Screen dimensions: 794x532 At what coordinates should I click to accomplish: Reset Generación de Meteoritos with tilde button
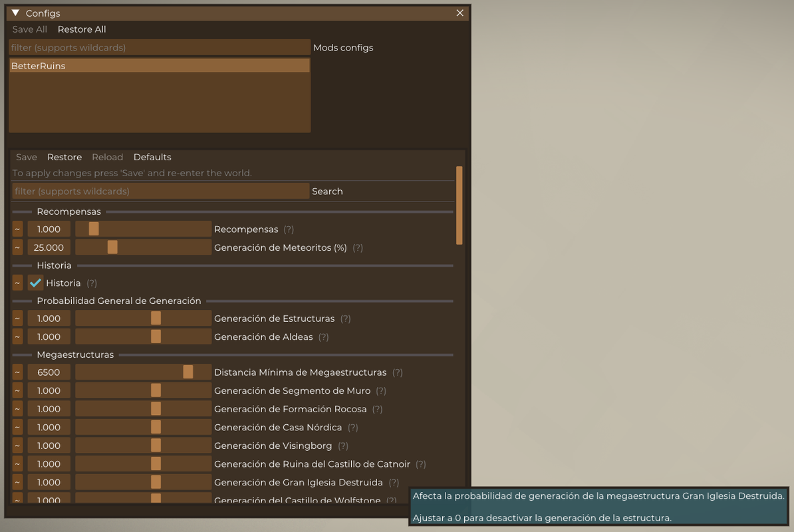[x=17, y=247]
